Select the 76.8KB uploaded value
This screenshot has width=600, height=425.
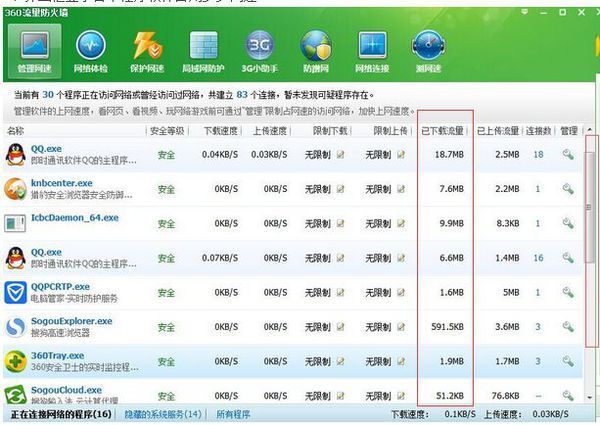pos(505,396)
